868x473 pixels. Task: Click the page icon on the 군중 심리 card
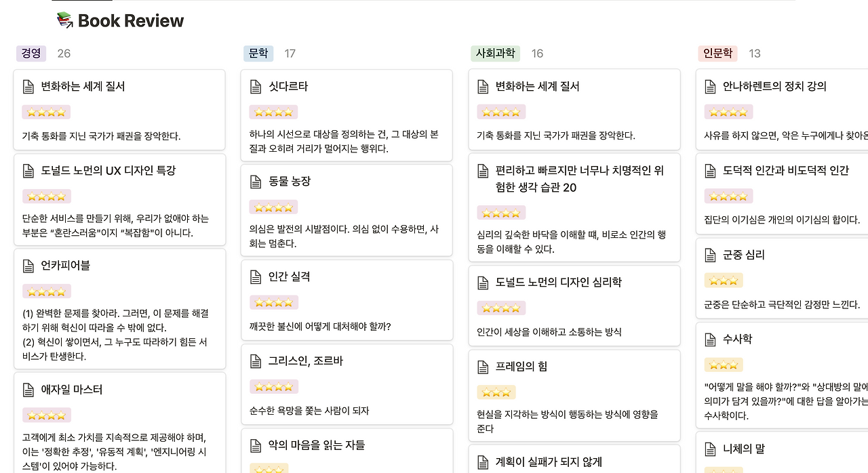click(x=709, y=255)
